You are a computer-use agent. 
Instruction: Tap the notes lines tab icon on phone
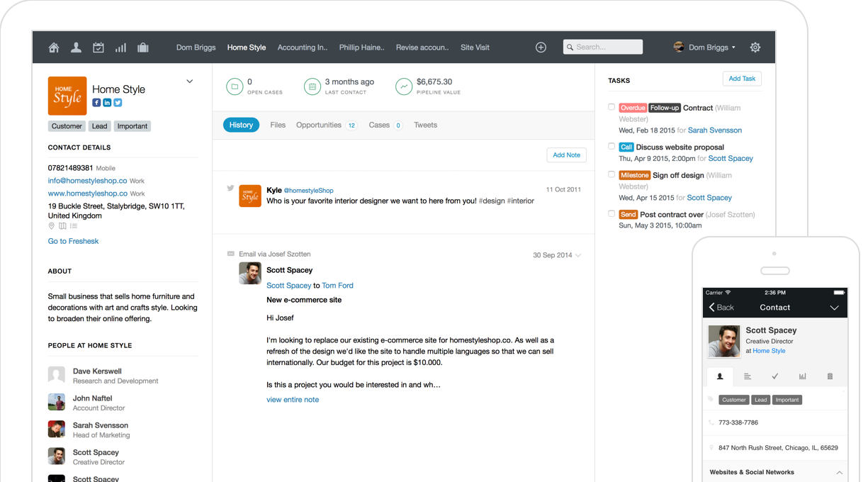click(748, 376)
